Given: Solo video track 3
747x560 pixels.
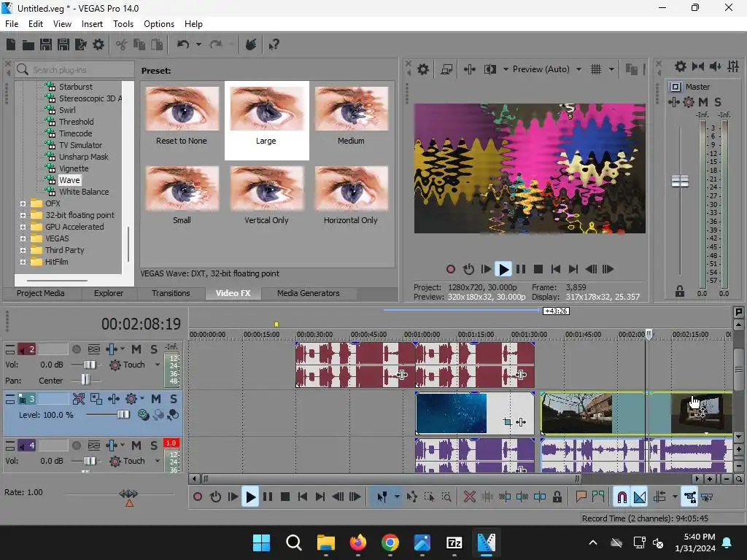Looking at the screenshot, I should [174, 399].
